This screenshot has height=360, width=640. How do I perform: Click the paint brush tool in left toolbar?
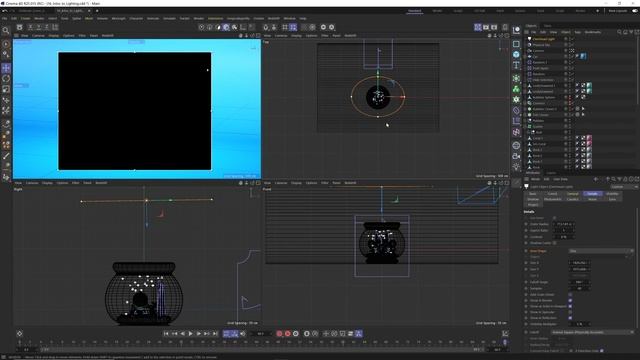pyautogui.click(x=6, y=156)
